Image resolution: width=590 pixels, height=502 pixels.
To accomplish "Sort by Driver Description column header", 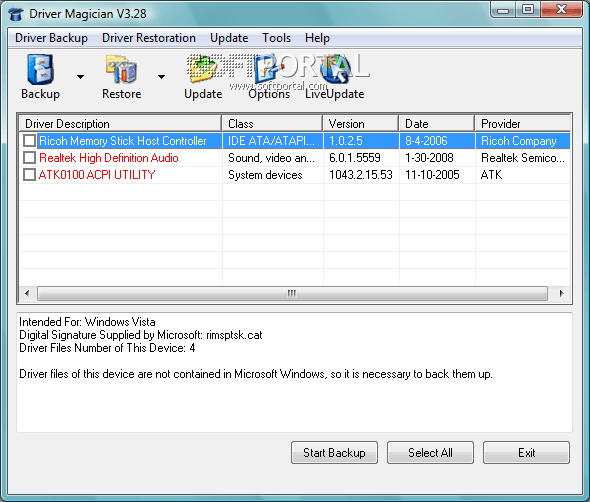I will tap(120, 124).
